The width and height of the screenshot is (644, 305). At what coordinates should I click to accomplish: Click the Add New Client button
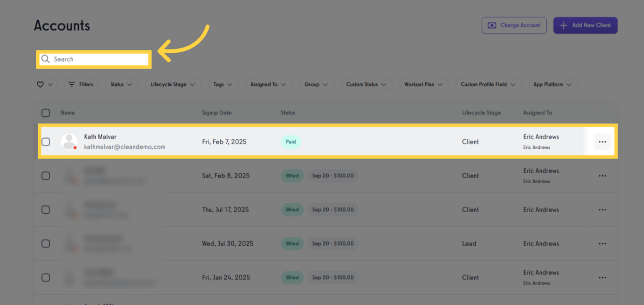[585, 25]
